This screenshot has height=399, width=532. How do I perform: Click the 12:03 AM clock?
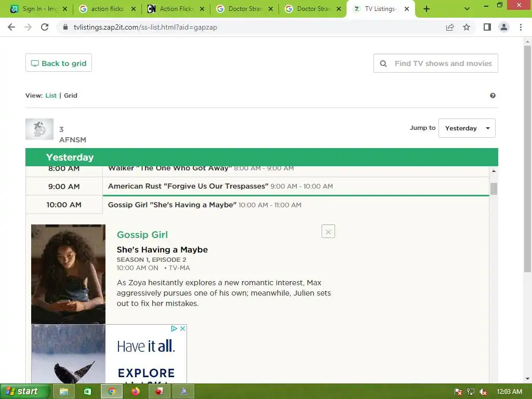[x=509, y=392]
